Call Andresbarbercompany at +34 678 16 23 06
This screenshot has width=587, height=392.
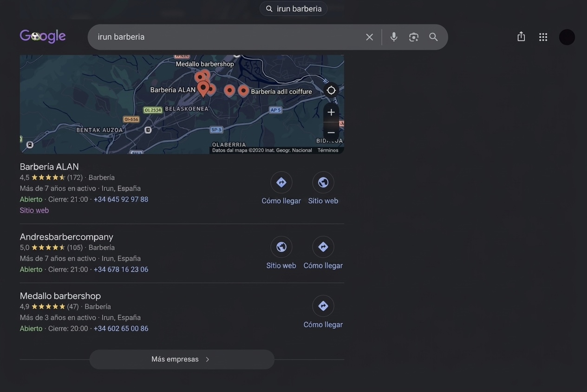[x=121, y=269]
